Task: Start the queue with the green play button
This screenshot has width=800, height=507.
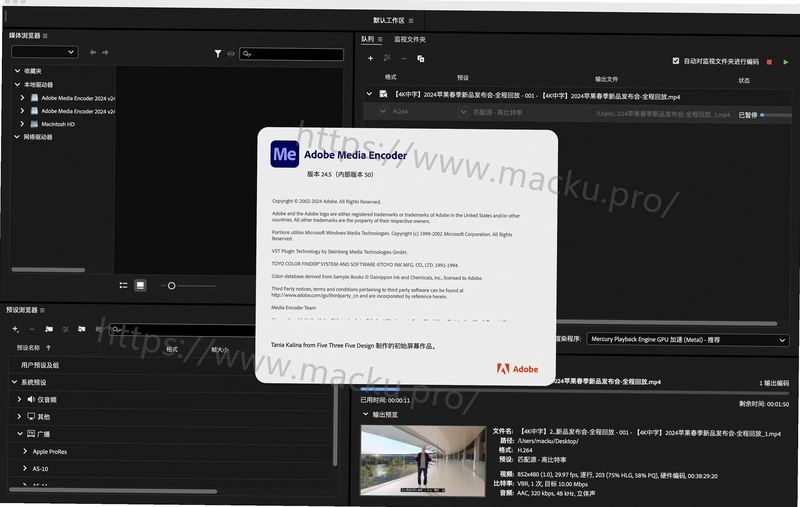Action: tap(786, 62)
